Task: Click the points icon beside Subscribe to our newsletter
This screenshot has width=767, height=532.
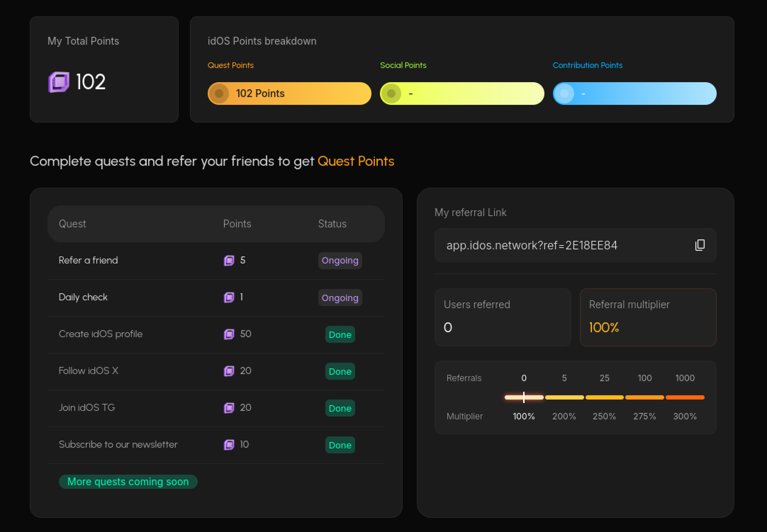Action: (x=229, y=445)
